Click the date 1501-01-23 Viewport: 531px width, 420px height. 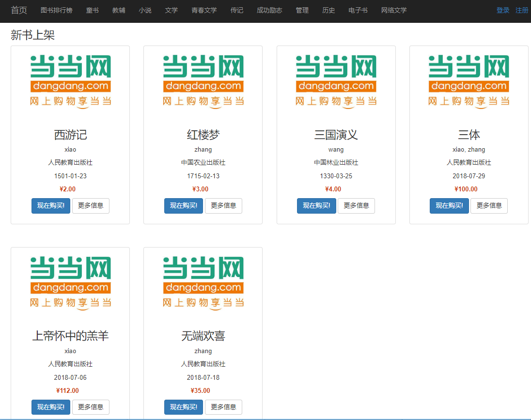tap(70, 176)
